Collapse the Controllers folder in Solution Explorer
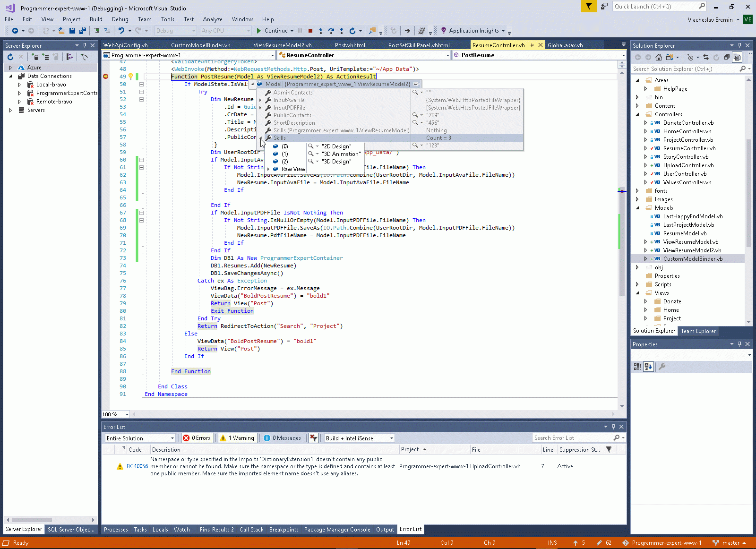The height and width of the screenshot is (549, 756). pyautogui.click(x=637, y=114)
